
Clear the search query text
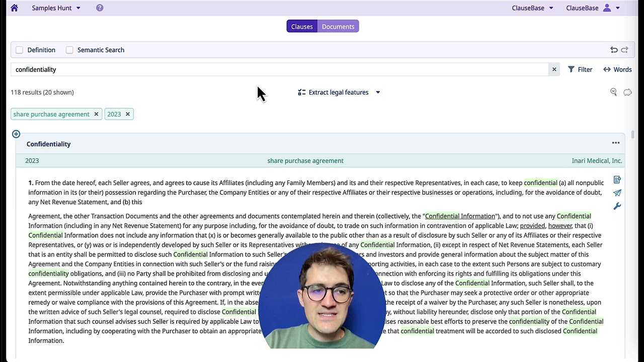tap(554, 69)
